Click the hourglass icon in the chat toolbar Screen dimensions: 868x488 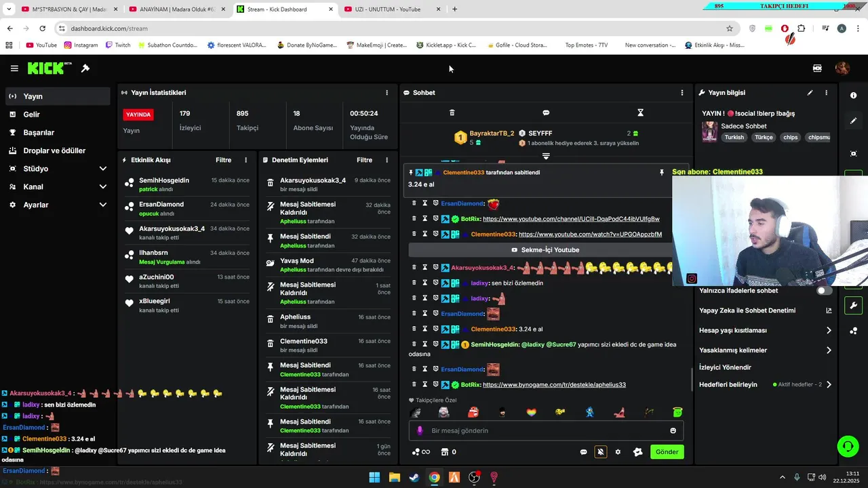pos(640,113)
